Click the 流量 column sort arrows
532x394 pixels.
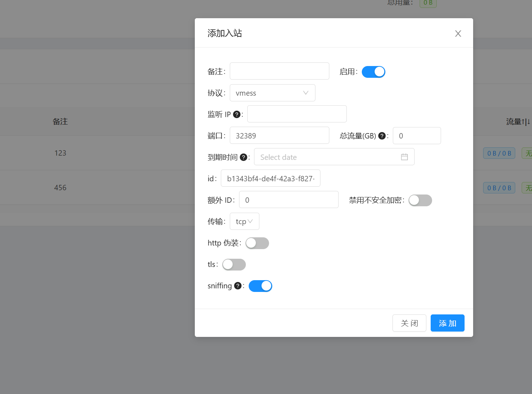point(526,121)
